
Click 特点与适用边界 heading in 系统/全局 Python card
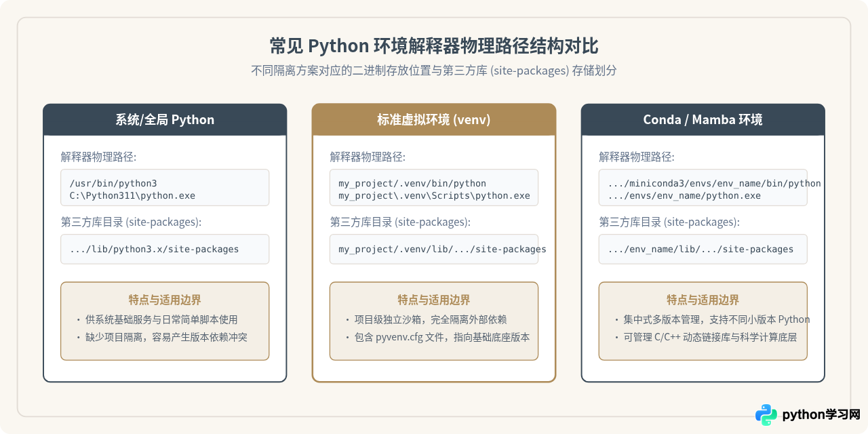click(x=165, y=300)
